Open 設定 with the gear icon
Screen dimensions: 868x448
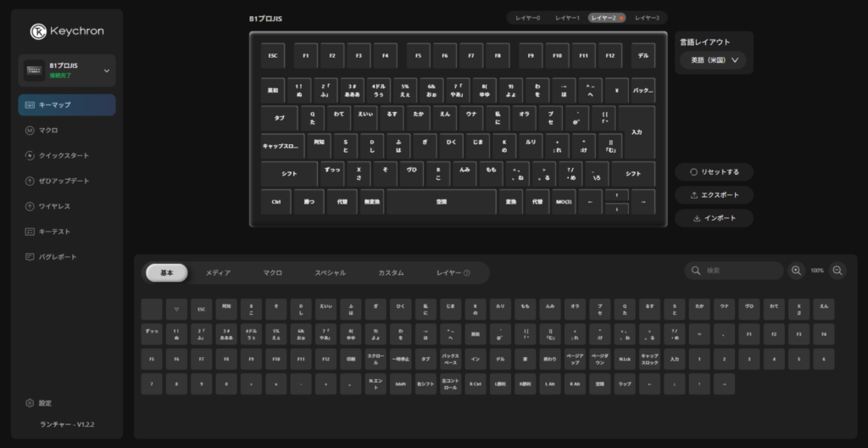tap(44, 403)
